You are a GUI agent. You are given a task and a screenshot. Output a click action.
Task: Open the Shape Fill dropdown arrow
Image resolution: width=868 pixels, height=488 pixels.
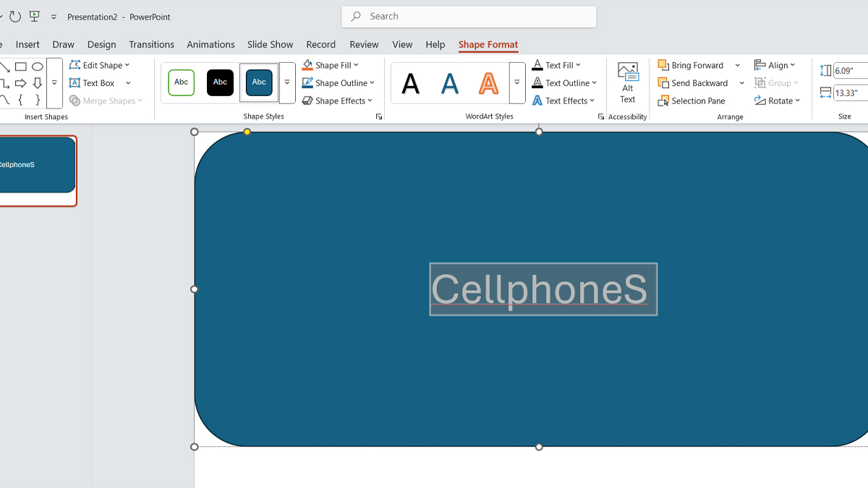point(356,65)
